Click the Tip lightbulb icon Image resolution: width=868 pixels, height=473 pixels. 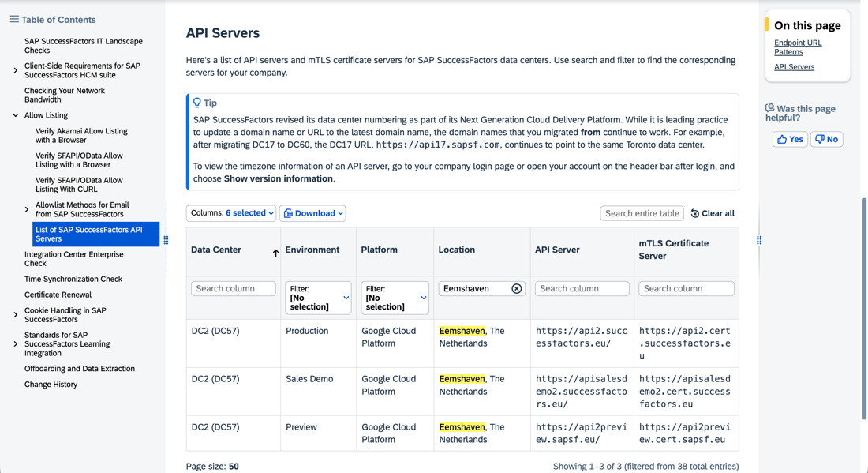point(197,103)
